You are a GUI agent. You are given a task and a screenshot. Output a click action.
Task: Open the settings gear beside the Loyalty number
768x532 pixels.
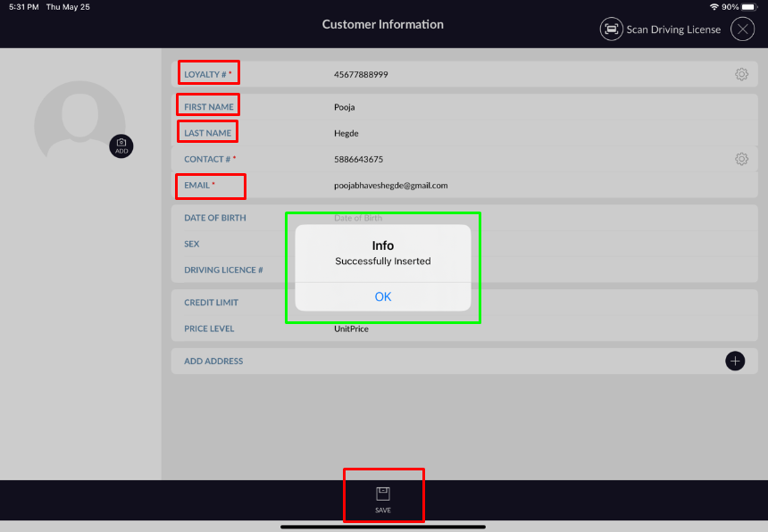(741, 74)
